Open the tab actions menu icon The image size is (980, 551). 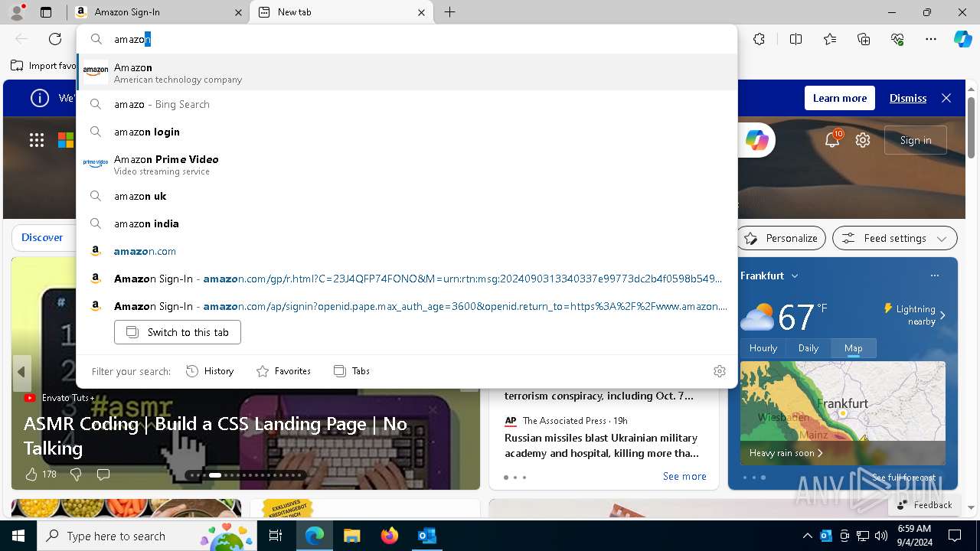pos(46,12)
